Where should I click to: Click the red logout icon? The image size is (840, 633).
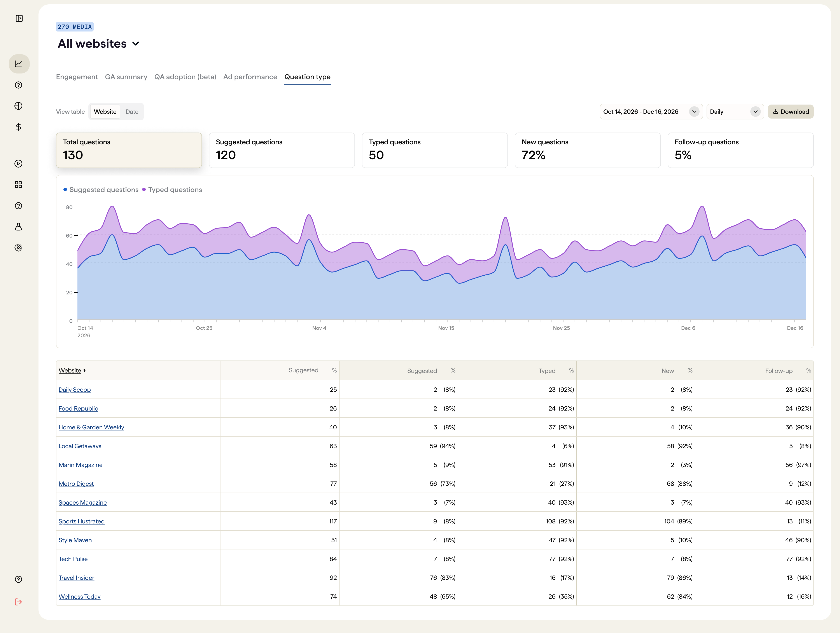tap(18, 602)
